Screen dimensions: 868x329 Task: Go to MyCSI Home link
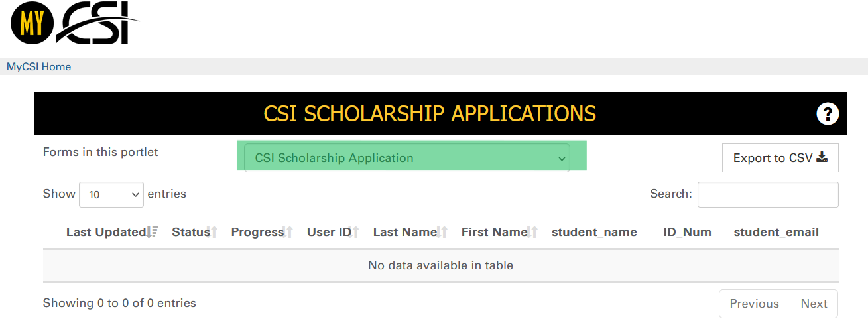(38, 67)
